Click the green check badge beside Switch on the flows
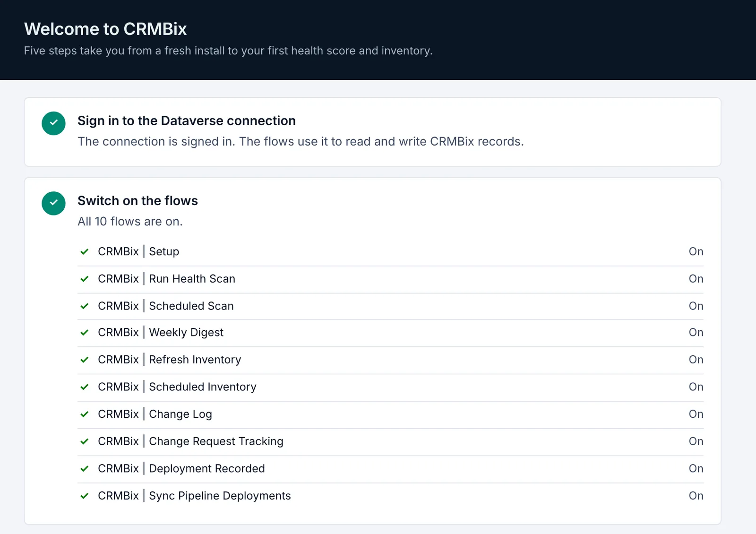This screenshot has width=756, height=534. [x=53, y=203]
